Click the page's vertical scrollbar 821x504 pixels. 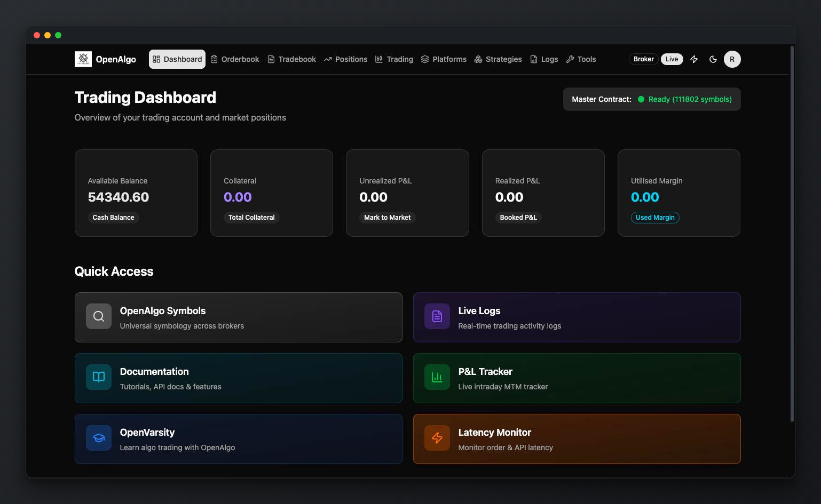tap(792, 235)
